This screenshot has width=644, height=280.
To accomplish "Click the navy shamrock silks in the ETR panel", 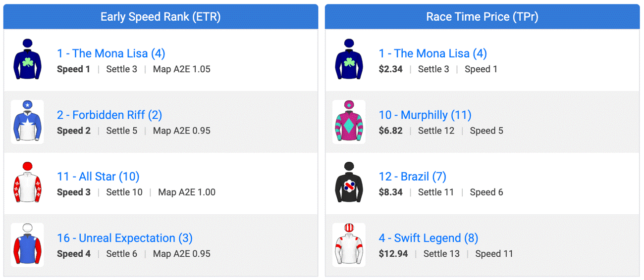I will [27, 60].
